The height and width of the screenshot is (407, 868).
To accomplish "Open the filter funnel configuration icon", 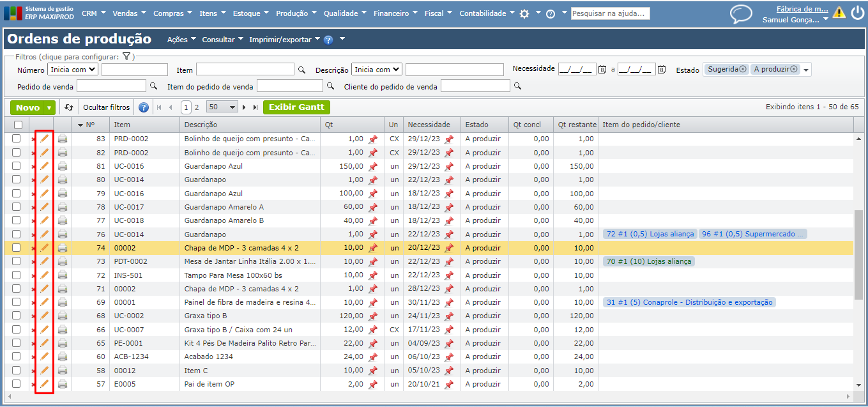I will point(126,57).
